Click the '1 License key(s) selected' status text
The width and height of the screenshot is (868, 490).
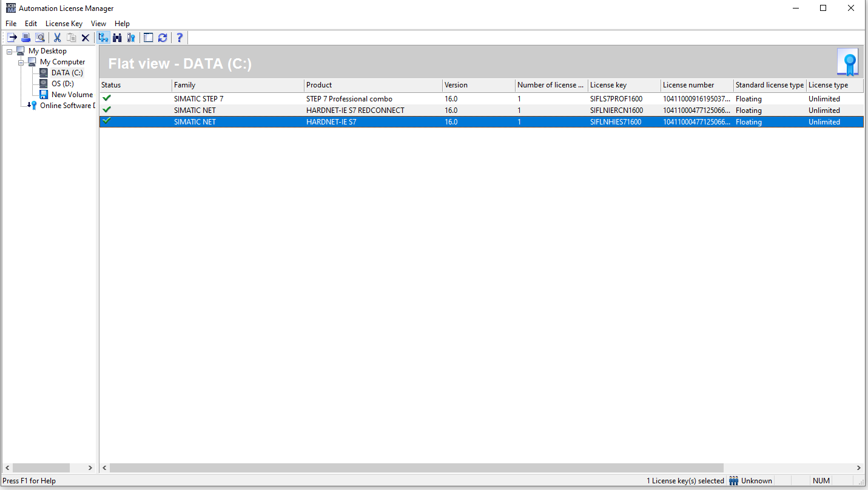[685, 481]
